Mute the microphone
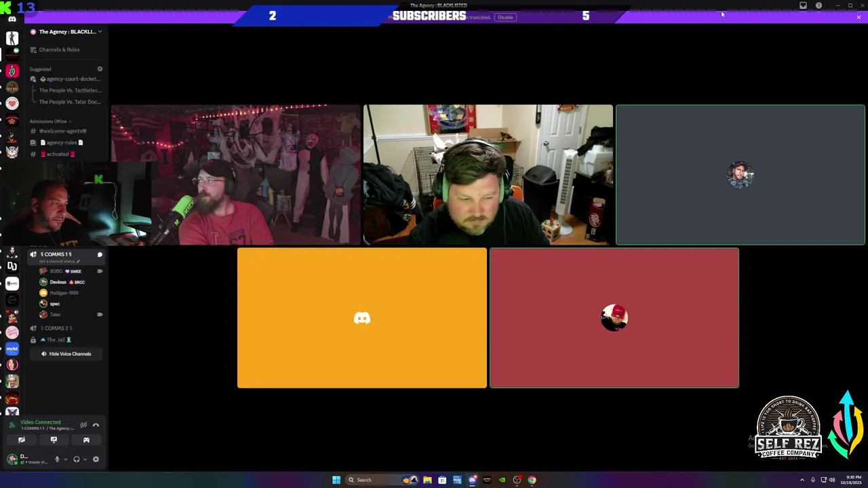The width and height of the screenshot is (868, 488). (x=57, y=460)
